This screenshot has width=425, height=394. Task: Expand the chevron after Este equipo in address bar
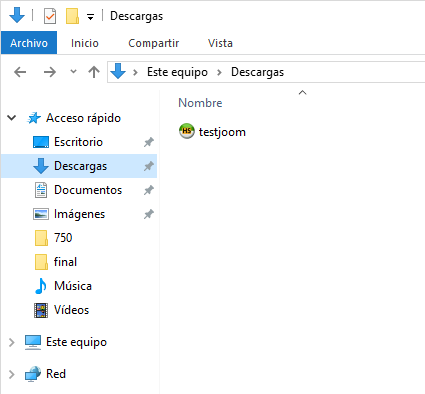click(219, 72)
